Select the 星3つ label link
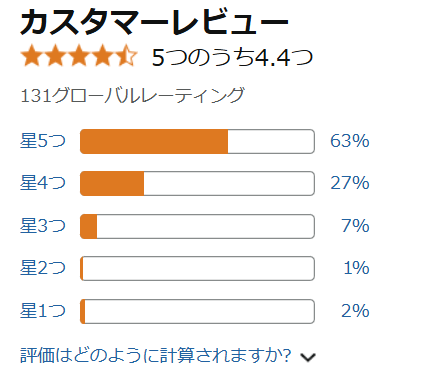The image size is (445, 387). point(43,226)
